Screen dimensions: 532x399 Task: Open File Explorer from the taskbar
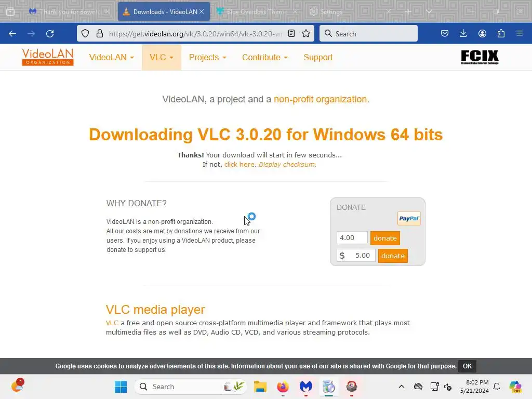point(260,387)
